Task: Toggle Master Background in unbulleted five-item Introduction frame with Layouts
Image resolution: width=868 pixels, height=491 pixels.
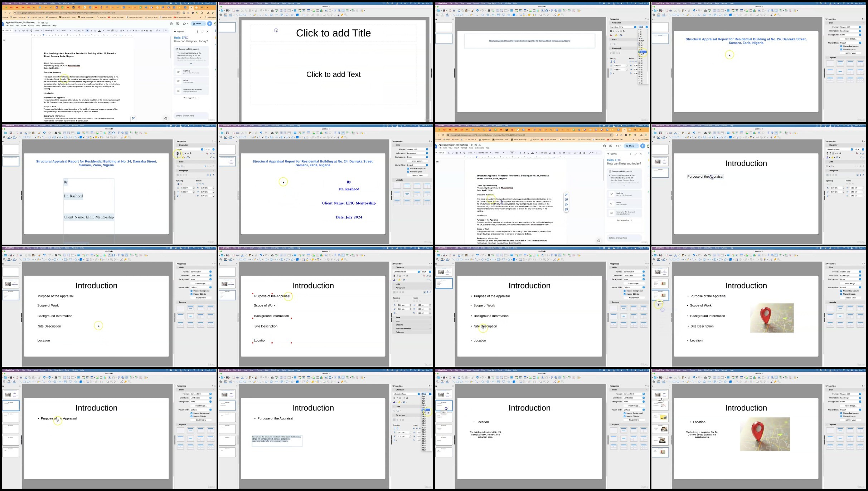Action: [x=191, y=291]
